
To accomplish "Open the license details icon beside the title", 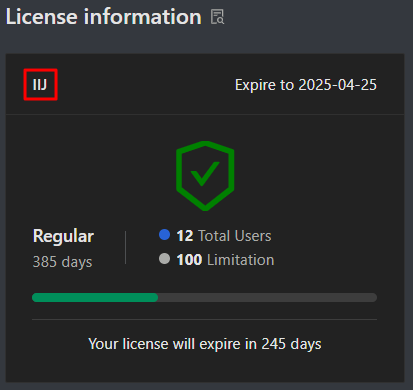I will (217, 17).
